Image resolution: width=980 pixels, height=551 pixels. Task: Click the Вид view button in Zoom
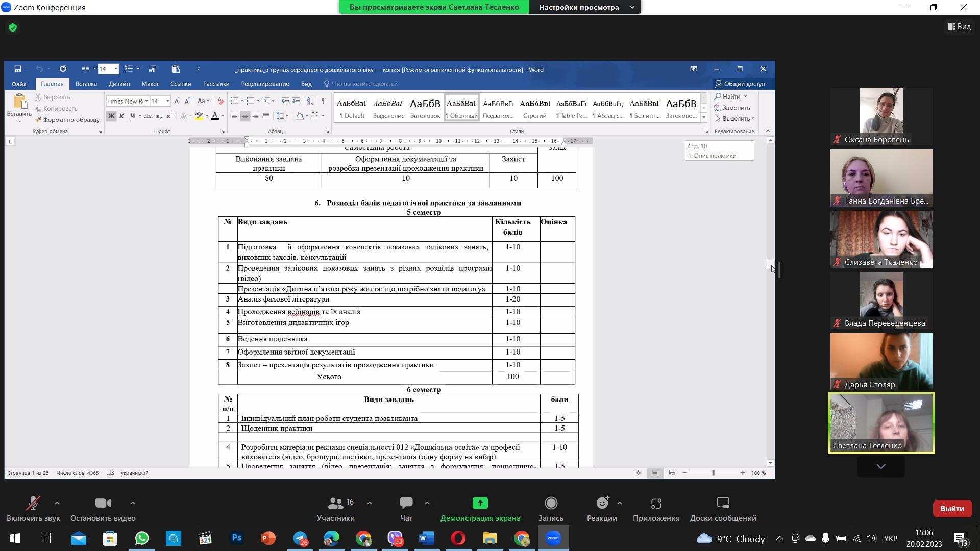coord(959,27)
